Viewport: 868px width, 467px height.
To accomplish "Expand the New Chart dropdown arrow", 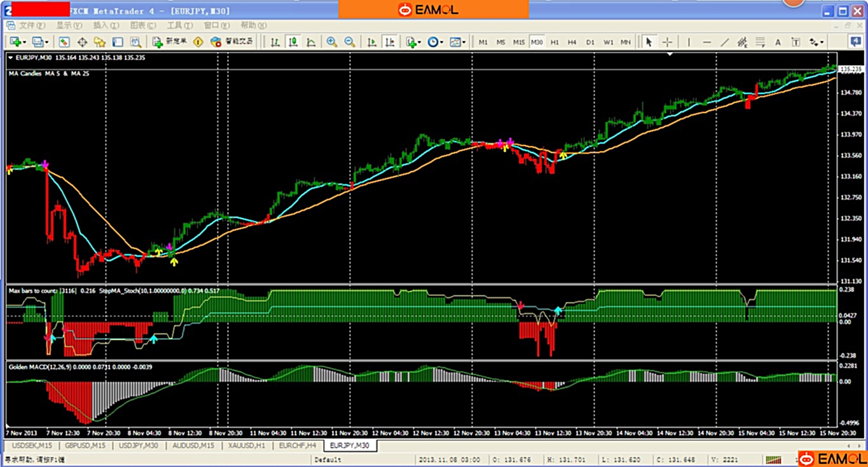I will (24, 43).
